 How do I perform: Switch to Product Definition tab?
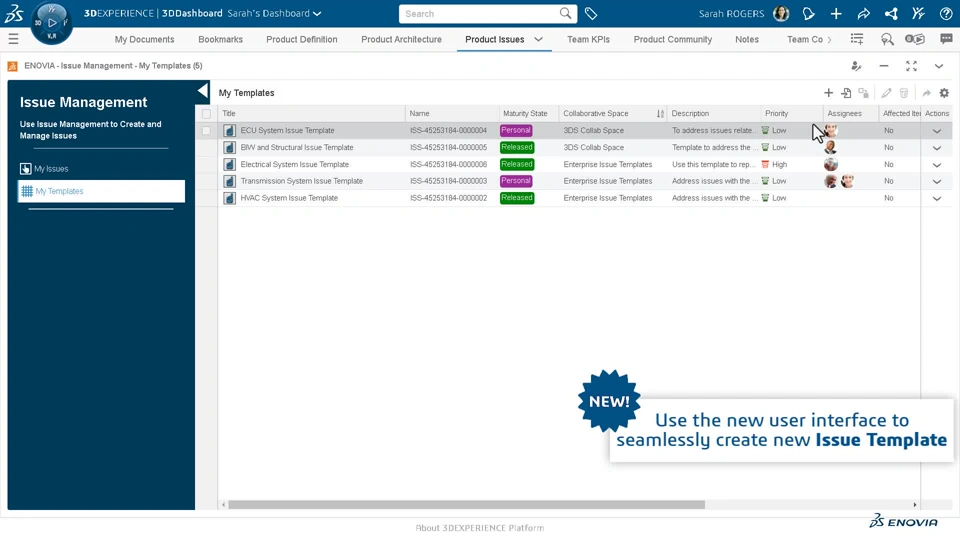302,39
